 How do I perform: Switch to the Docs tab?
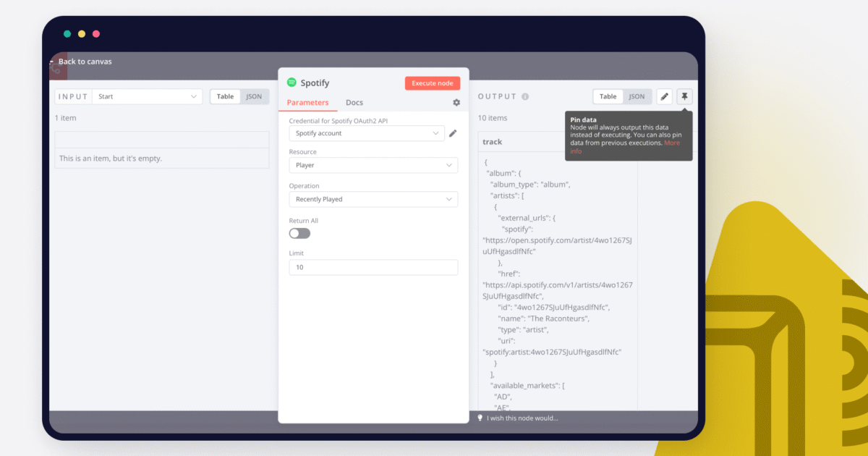354,103
